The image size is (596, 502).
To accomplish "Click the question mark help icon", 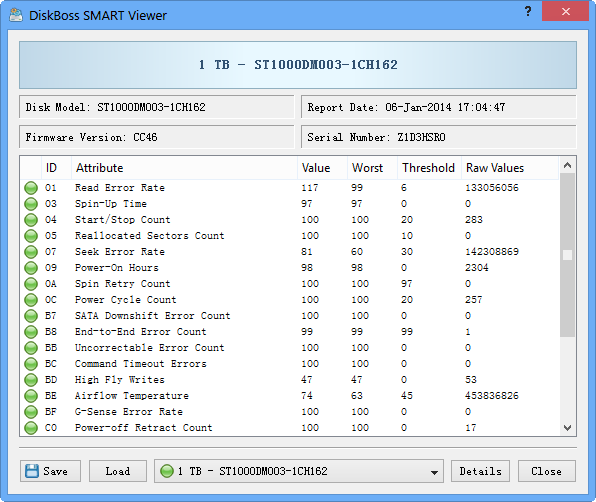I will pyautogui.click(x=528, y=11).
